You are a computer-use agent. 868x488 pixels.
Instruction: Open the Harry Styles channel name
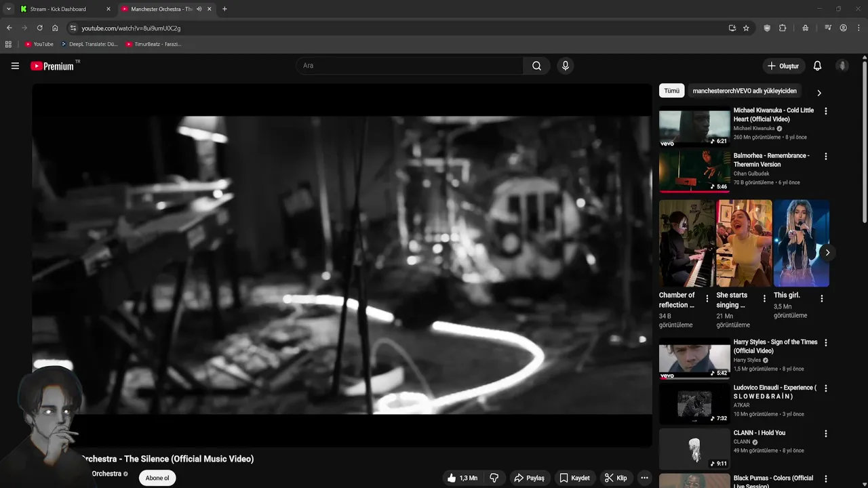tap(747, 360)
